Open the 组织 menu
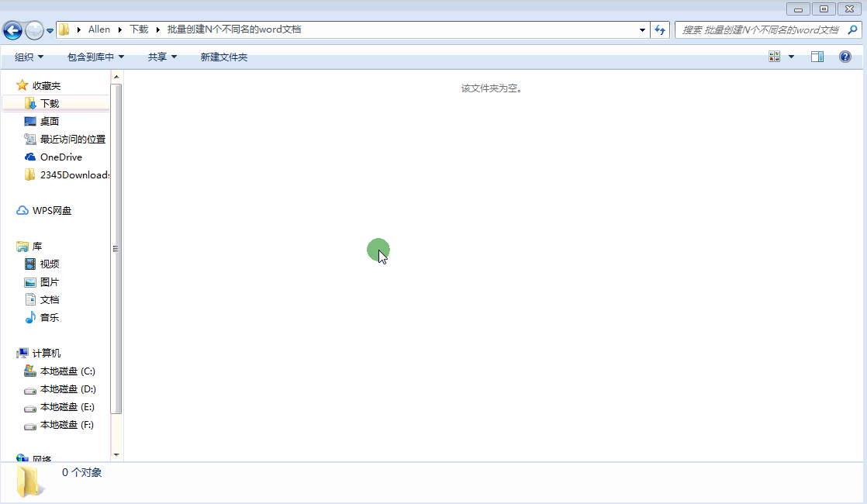Screen dimensions: 867x504 point(29,57)
